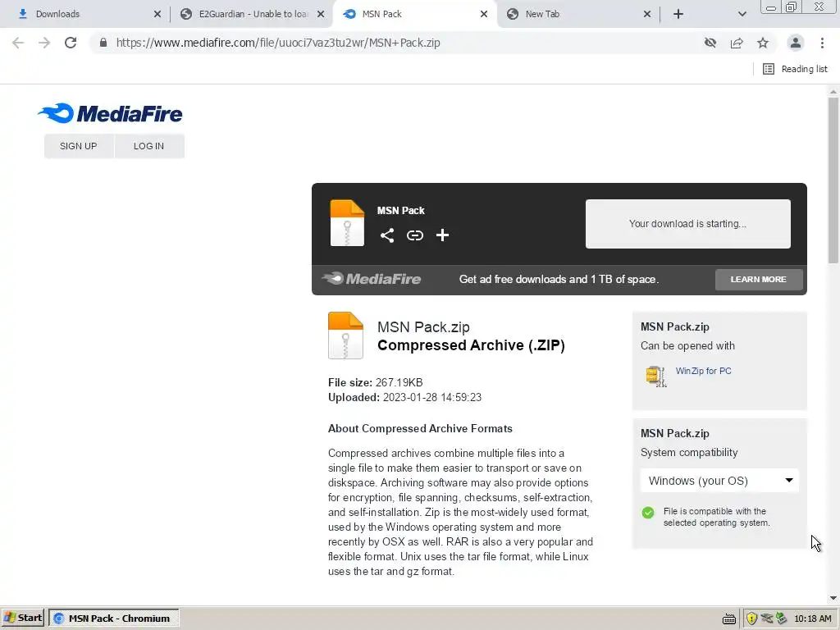Click the System compatibility label
Viewport: 840px width, 630px height.
(x=689, y=453)
